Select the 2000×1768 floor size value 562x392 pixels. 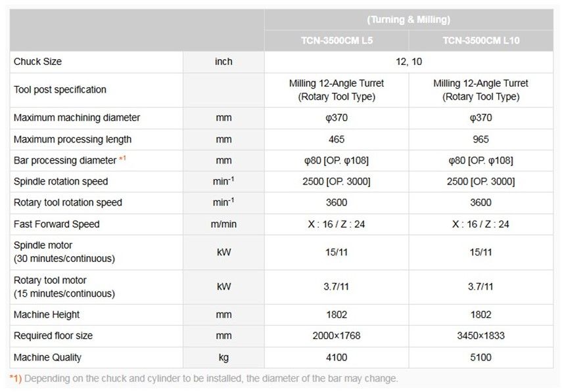(336, 336)
